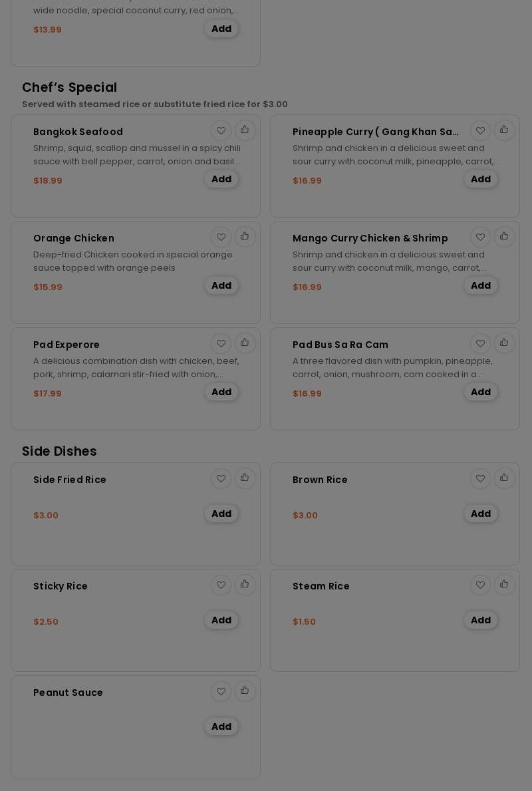Like Sticky Rice with thumbs-up icon

coord(245,585)
